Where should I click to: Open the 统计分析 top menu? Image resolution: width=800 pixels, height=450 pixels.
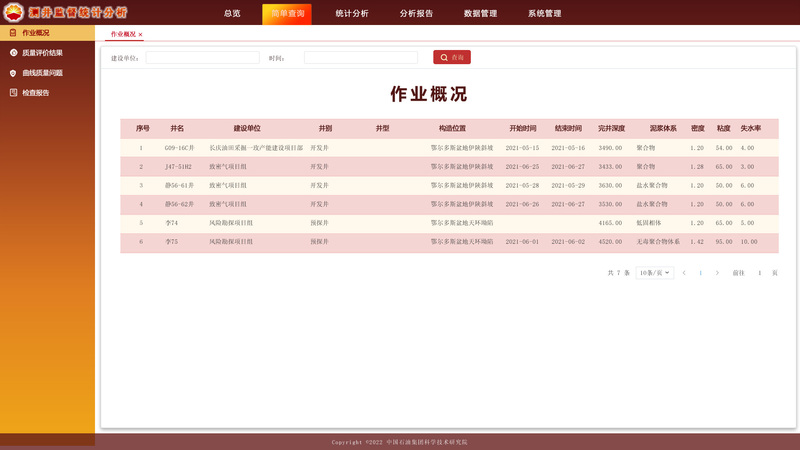coord(351,14)
